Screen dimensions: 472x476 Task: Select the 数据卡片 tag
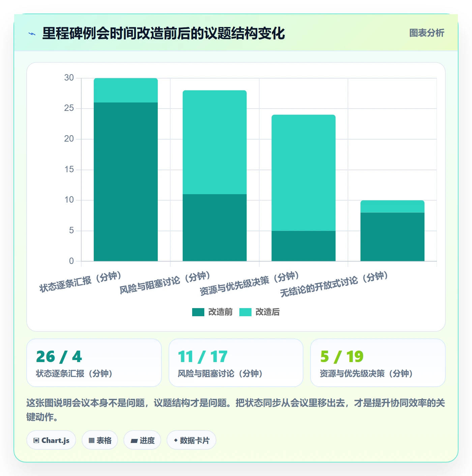tap(191, 440)
